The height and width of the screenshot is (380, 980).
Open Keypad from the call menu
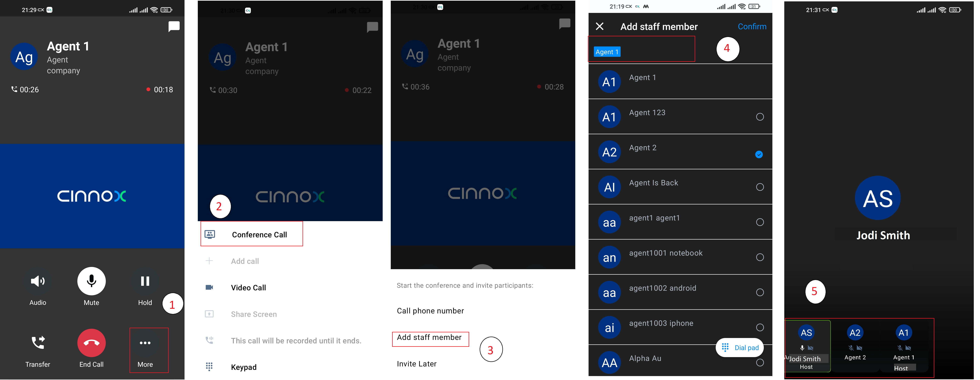(x=243, y=367)
